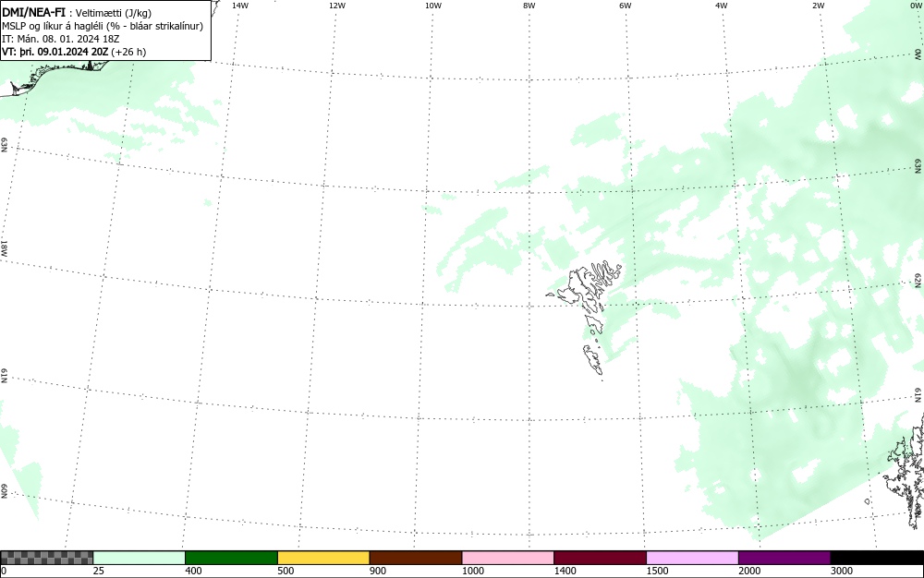
Task: Click the 25–400 pale green legend swatch
Action: pos(140,558)
